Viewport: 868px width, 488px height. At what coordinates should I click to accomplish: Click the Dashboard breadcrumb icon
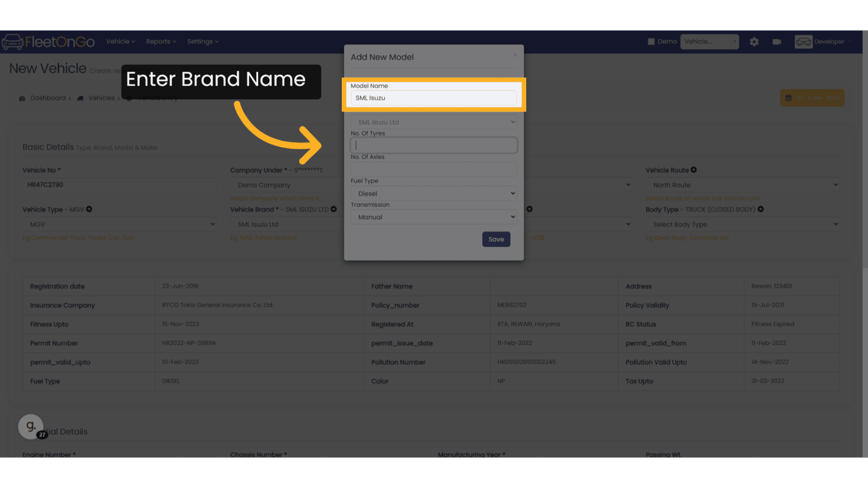pos(22,98)
